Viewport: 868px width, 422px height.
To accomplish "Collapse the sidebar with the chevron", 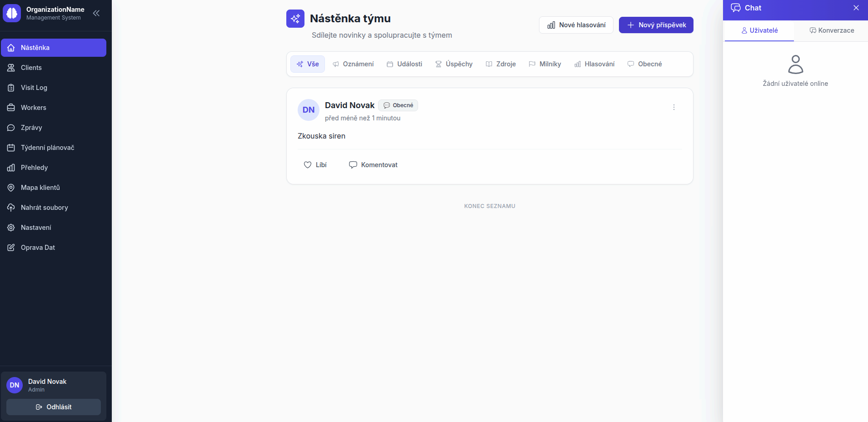I will point(96,13).
